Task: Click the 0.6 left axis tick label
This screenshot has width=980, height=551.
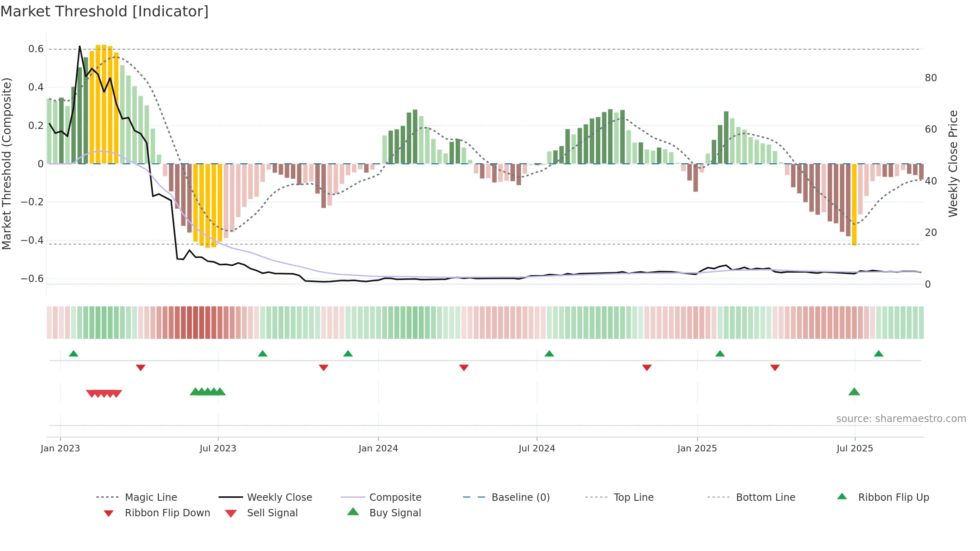Action: click(x=36, y=49)
